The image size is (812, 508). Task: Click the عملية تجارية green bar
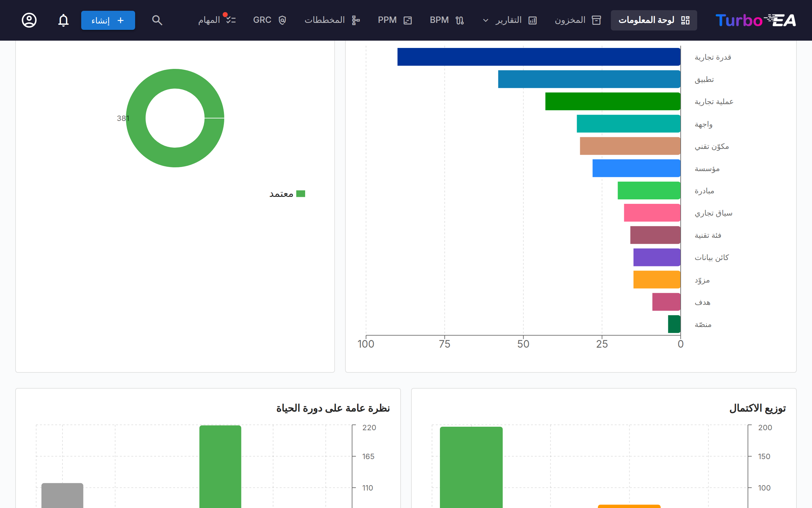[x=613, y=101]
